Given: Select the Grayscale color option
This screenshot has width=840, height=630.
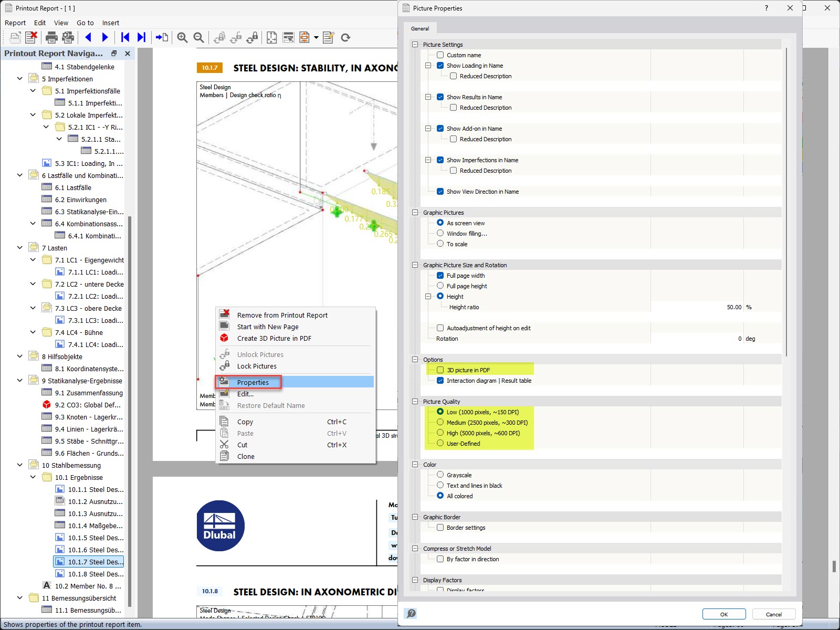Looking at the screenshot, I should click(x=440, y=475).
